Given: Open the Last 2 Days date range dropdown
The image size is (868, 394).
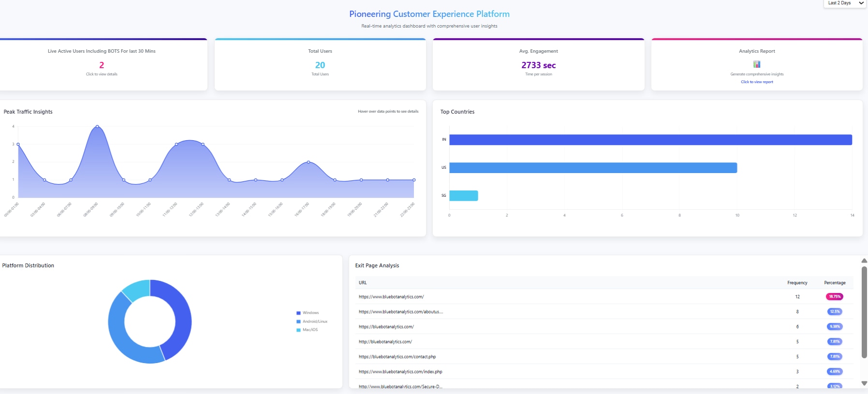Looking at the screenshot, I should (845, 3).
